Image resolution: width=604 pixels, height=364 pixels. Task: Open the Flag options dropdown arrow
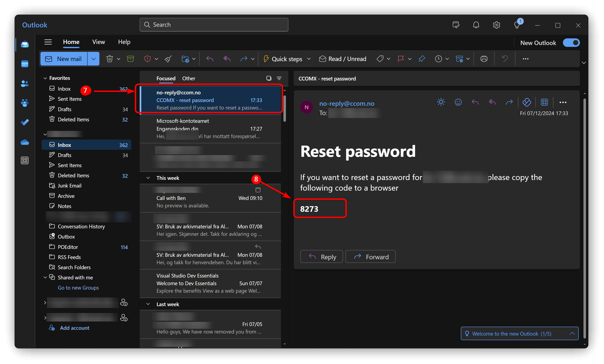[x=410, y=59]
